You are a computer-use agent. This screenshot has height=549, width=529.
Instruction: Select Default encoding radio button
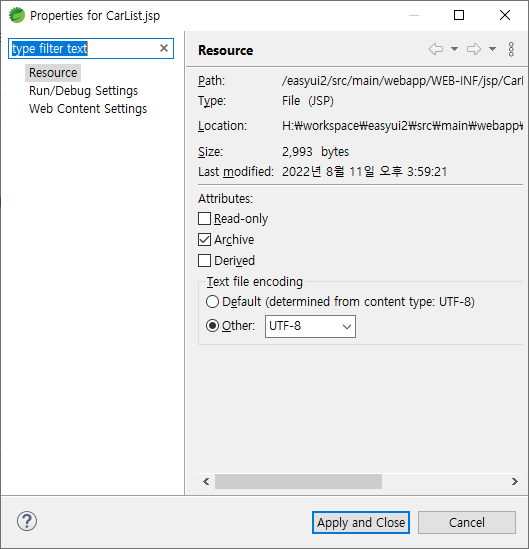213,301
